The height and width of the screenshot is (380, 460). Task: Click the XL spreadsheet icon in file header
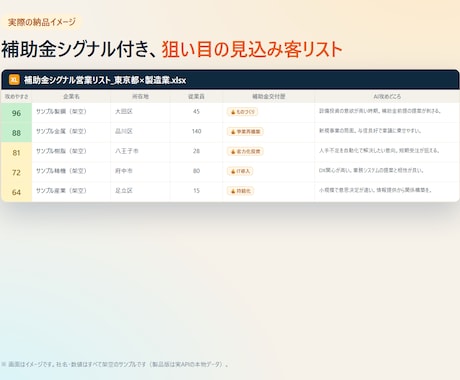[14, 80]
